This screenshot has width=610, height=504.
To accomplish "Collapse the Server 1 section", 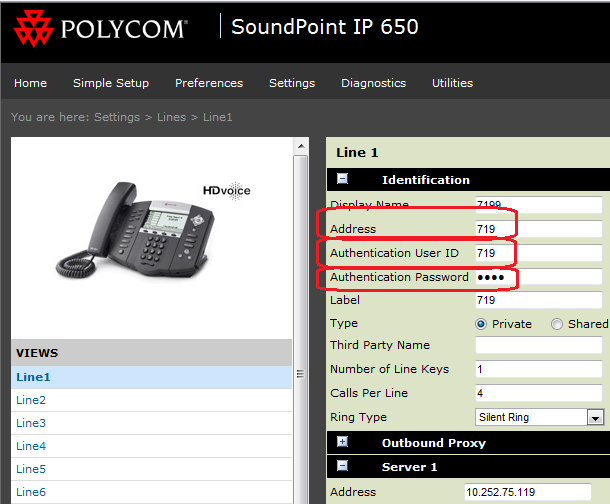I will click(x=342, y=466).
